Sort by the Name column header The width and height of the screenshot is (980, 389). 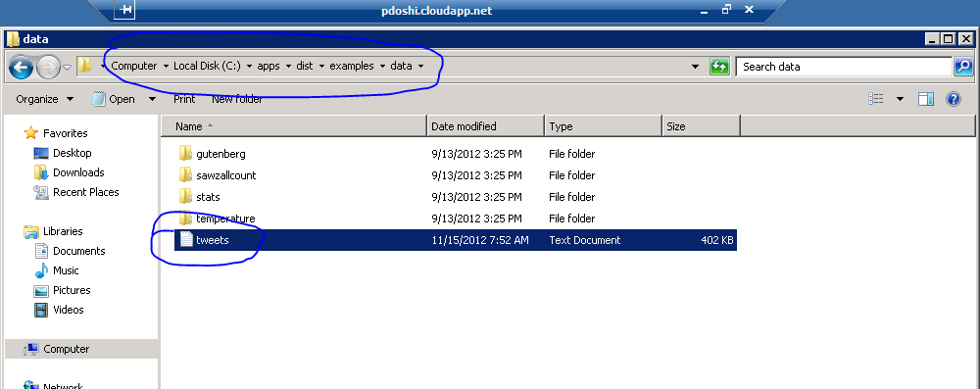294,126
